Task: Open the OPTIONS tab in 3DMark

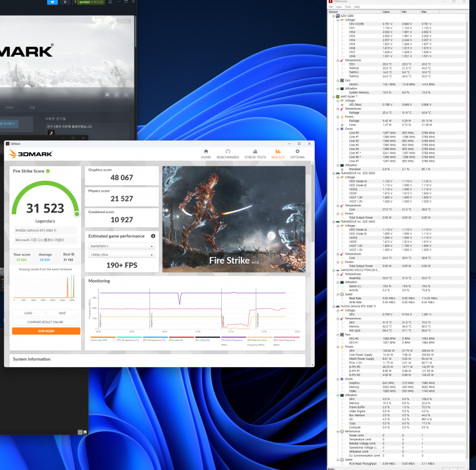Action: pyautogui.click(x=297, y=154)
